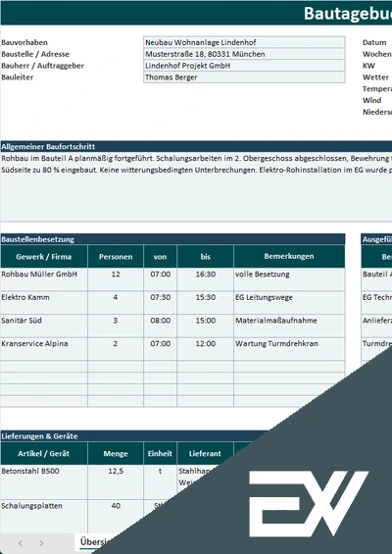Select the Materialmaßaufnahme remark
Viewport: 392px width, 554px height.
pyautogui.click(x=289, y=326)
